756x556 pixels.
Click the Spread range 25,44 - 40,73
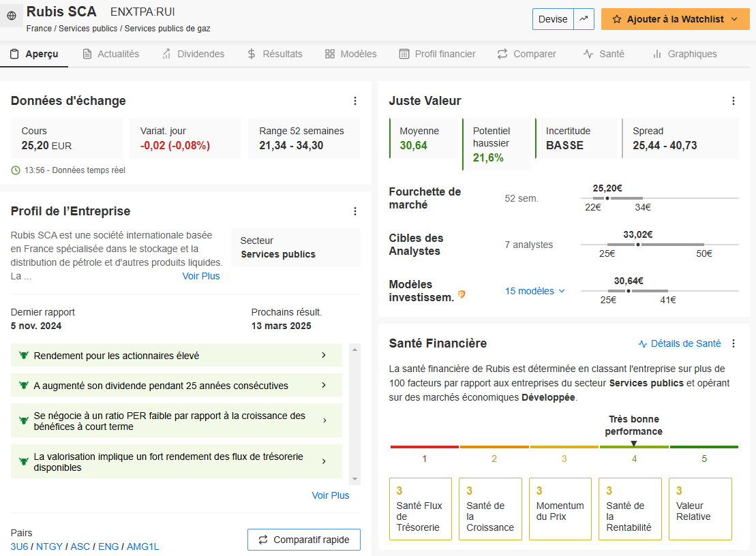(x=665, y=146)
